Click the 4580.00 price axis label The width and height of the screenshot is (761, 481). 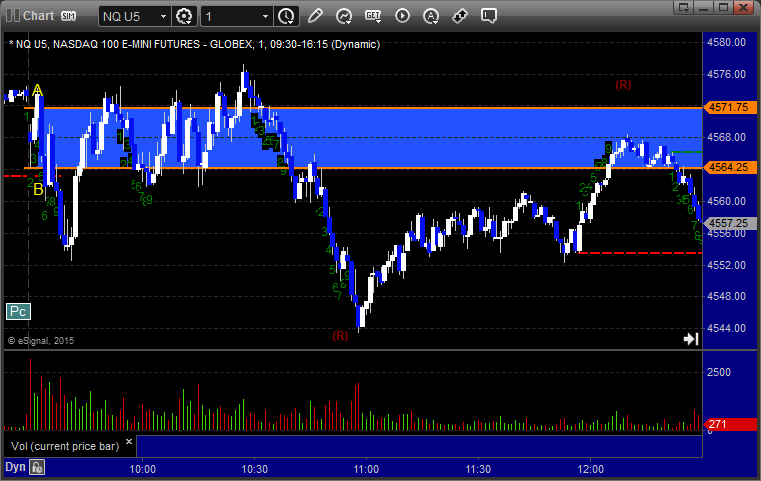pos(727,42)
